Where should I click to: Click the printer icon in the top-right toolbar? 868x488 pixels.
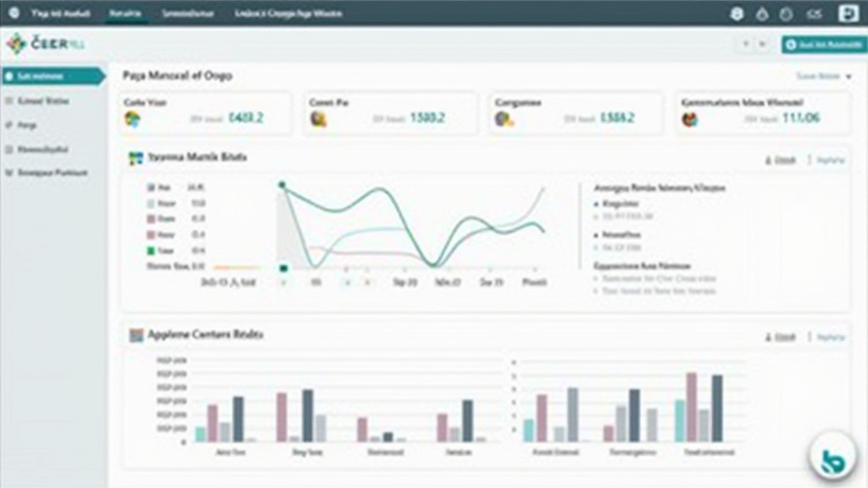pyautogui.click(x=736, y=14)
